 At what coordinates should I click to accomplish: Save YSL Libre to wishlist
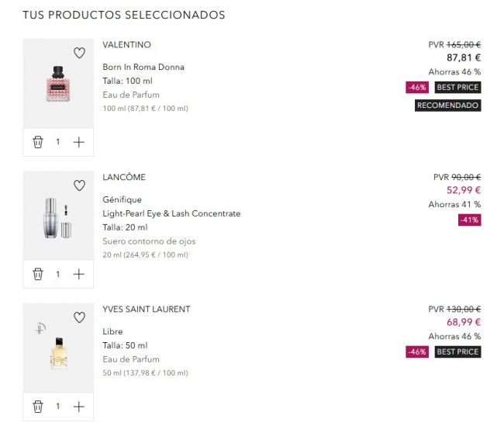point(79,317)
